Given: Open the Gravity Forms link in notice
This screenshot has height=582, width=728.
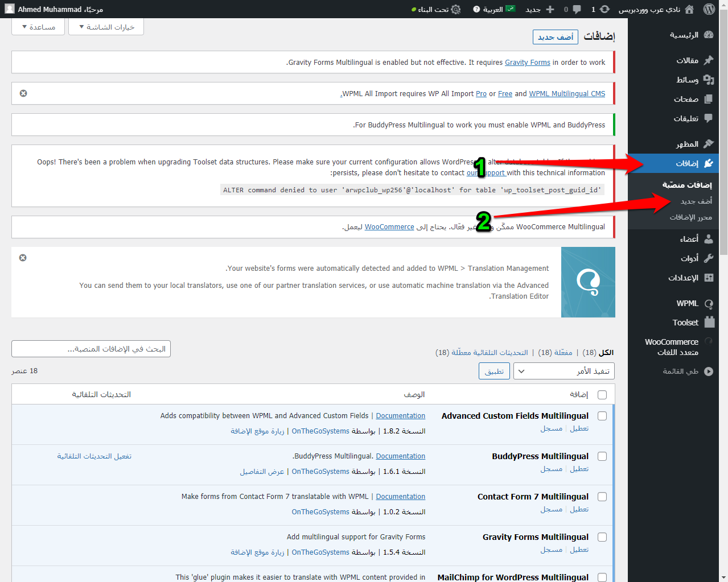Looking at the screenshot, I should click(527, 63).
